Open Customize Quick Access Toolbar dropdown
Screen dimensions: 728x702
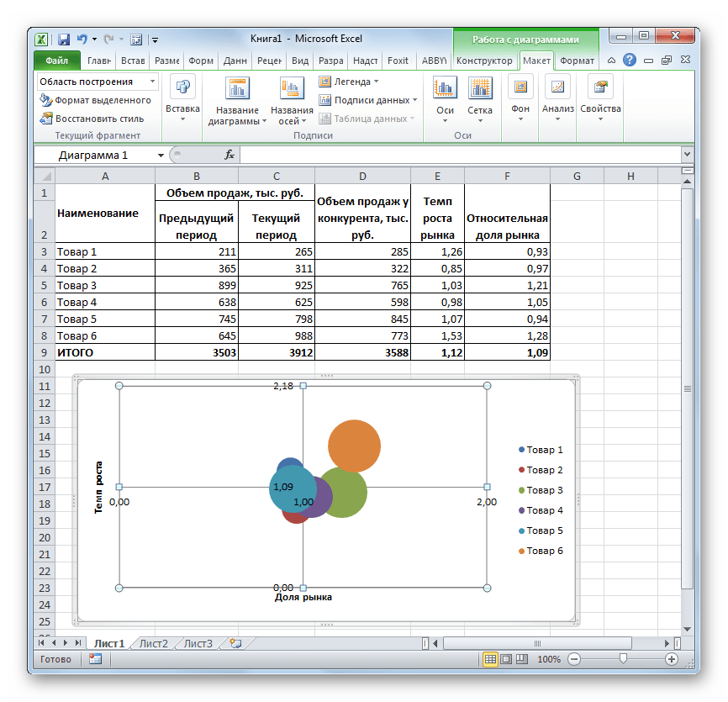(x=155, y=40)
